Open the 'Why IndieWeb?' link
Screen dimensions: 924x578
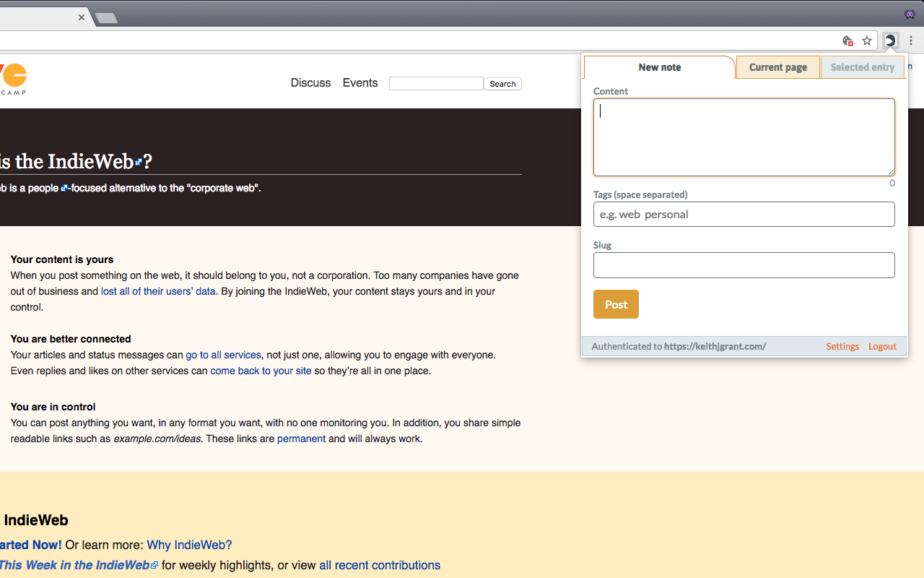(x=189, y=545)
